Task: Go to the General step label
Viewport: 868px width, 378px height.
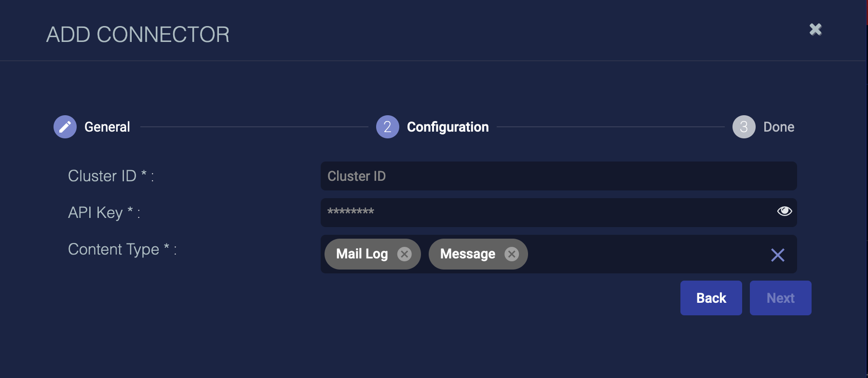Action: (107, 127)
